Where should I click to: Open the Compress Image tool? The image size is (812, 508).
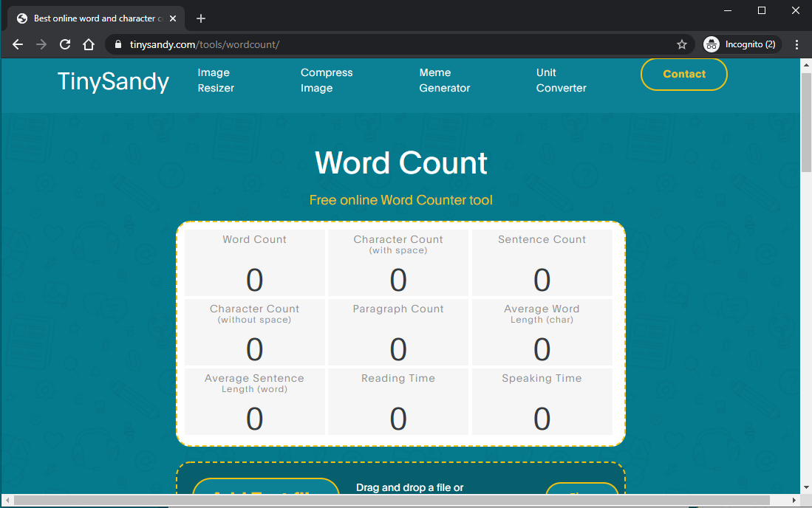327,80
